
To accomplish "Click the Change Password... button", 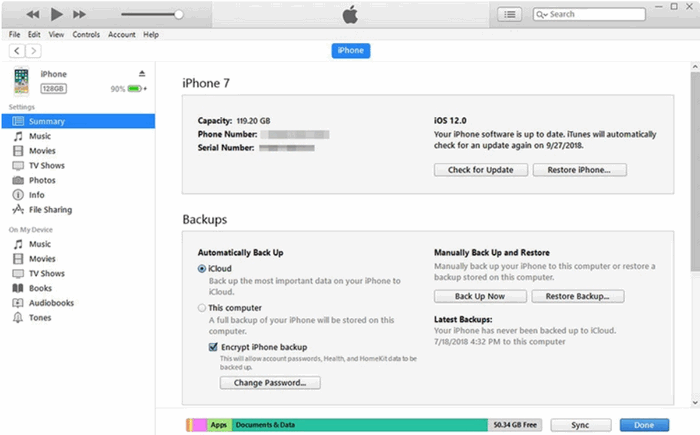I will 270,383.
